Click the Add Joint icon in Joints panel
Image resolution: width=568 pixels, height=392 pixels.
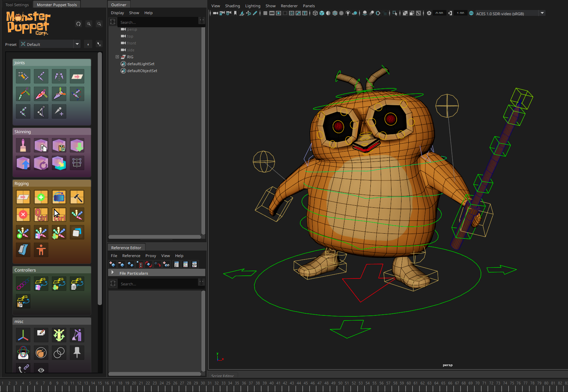click(59, 111)
